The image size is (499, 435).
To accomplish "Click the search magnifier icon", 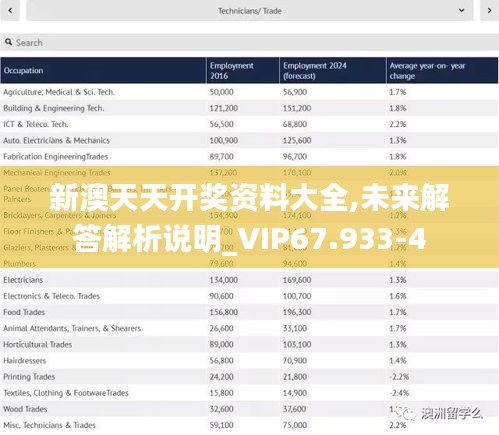I will point(8,42).
